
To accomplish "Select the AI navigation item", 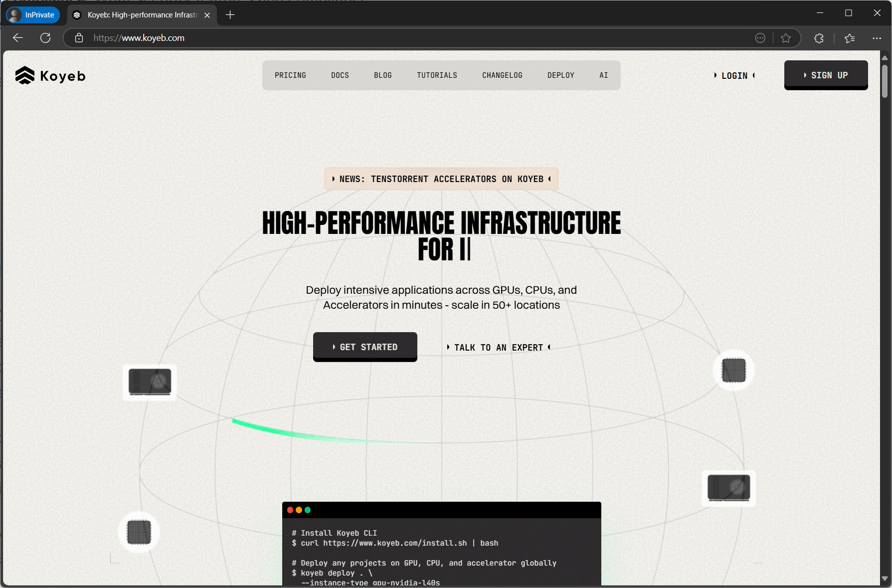I will 603,75.
